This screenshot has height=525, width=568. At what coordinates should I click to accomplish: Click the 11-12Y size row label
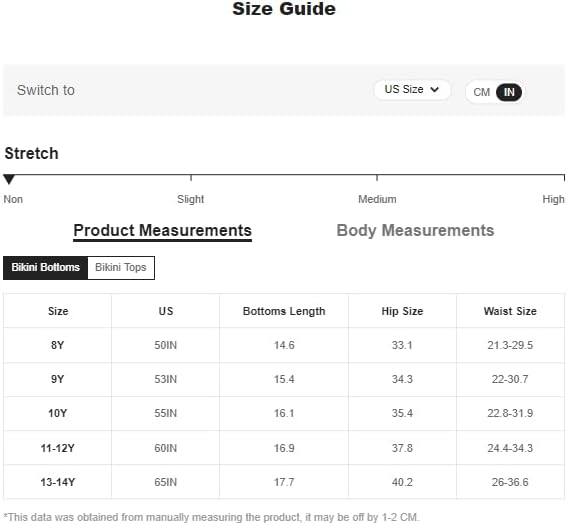(58, 448)
